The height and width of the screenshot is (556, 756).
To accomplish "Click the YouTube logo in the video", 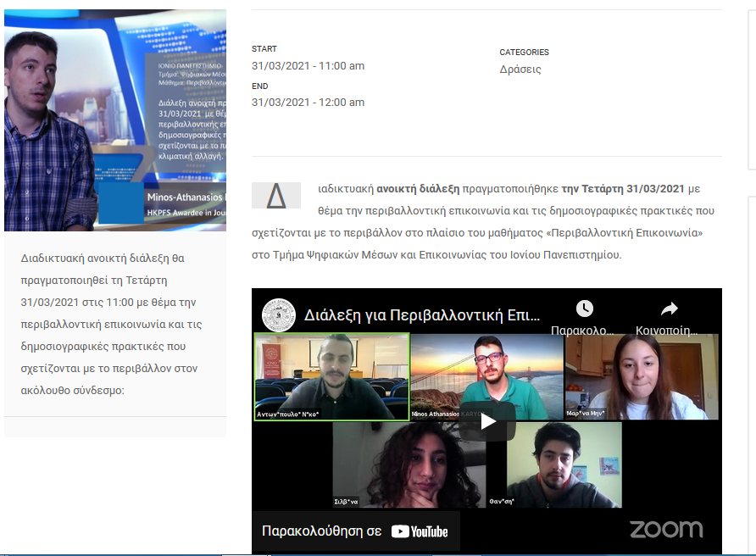I will coord(420,531).
